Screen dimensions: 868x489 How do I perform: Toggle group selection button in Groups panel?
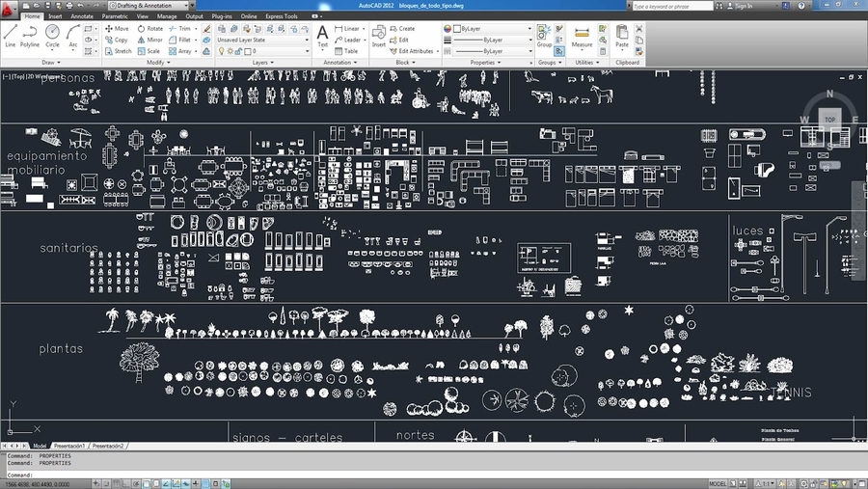pyautogui.click(x=559, y=51)
